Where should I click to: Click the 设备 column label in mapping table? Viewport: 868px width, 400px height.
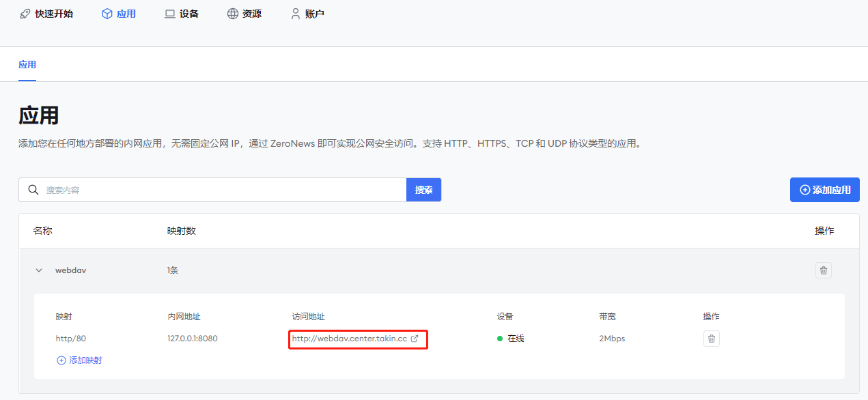[505, 317]
